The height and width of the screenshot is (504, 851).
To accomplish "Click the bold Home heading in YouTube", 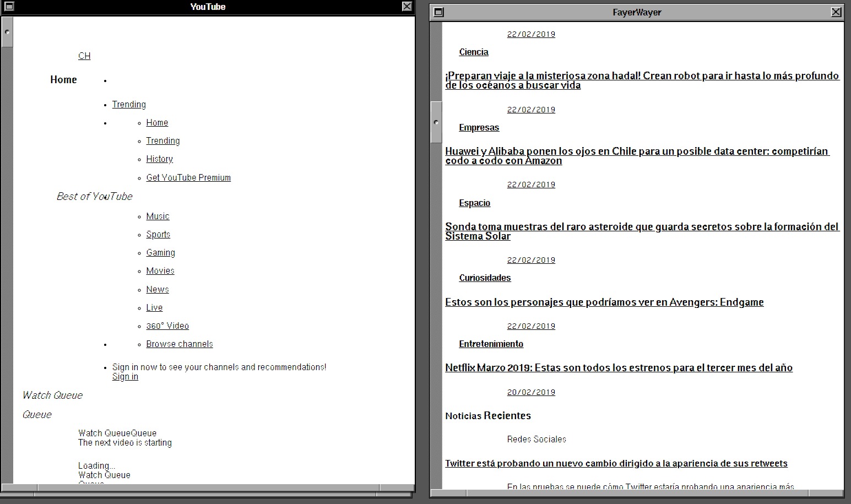I will pos(63,79).
